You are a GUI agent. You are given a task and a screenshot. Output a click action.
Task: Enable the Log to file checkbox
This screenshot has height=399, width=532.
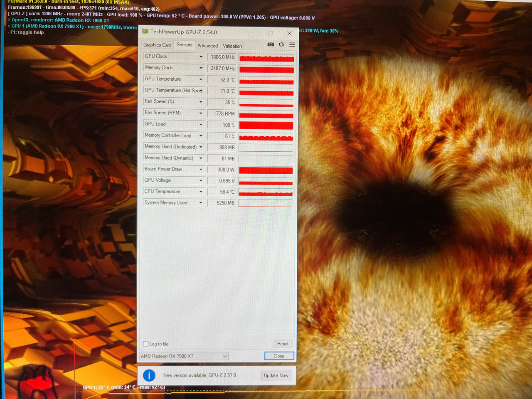click(146, 344)
